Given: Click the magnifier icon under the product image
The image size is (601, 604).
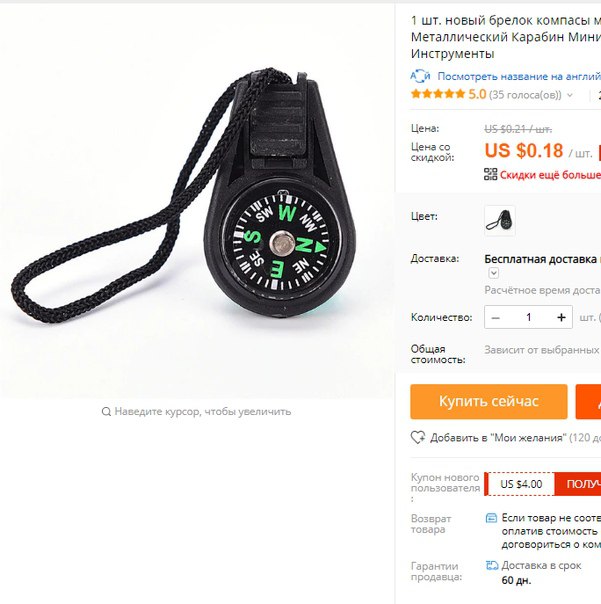Looking at the screenshot, I should (106, 412).
